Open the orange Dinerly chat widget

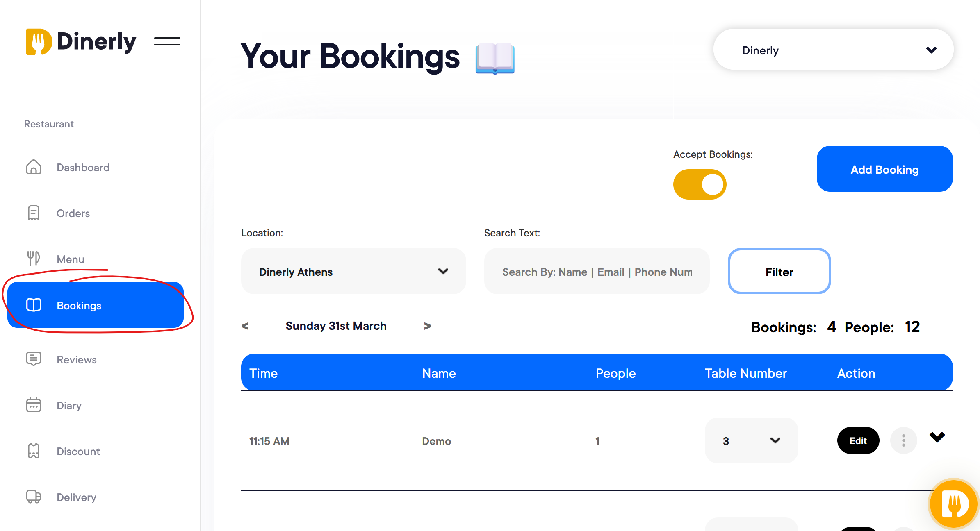point(954,504)
